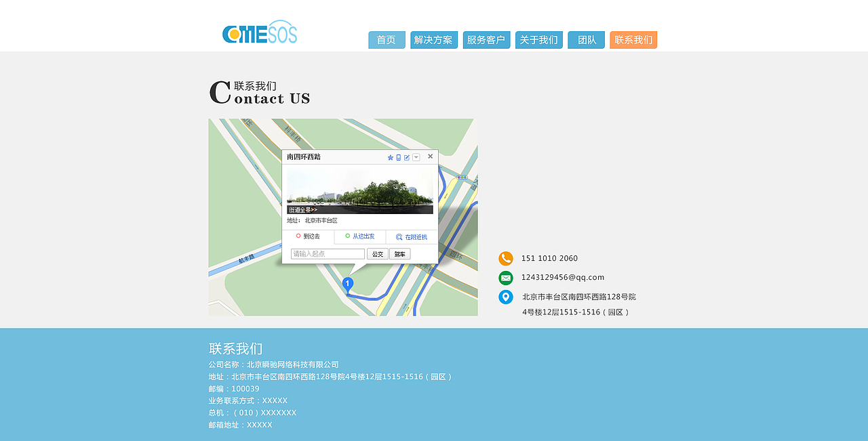Click the Contact US heading
Viewport: 868px width, 441px height.
[260, 93]
